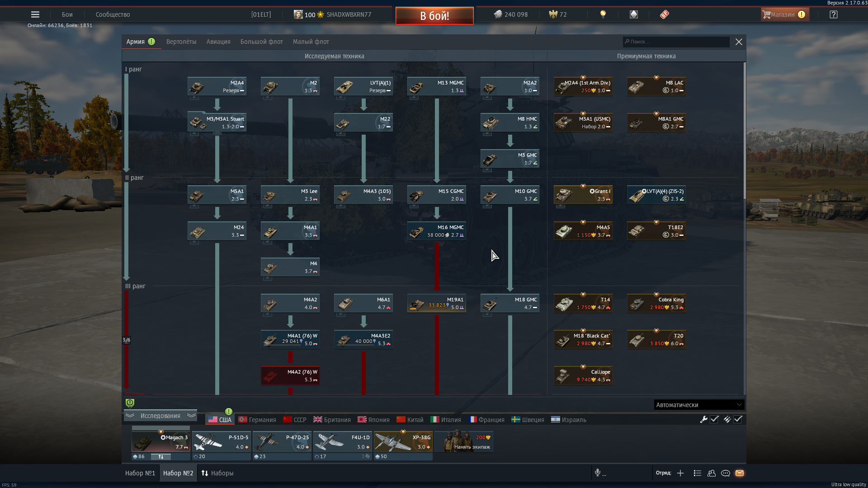Select the СССР nation tab
The image size is (868, 488).
[295, 420]
